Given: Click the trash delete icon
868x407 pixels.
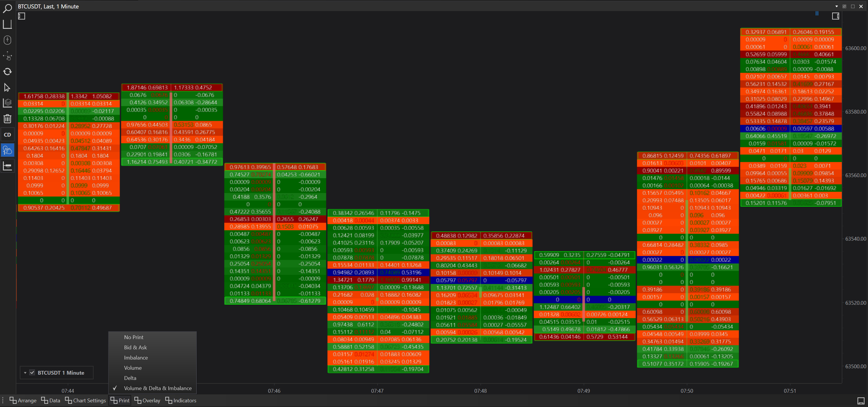Looking at the screenshot, I should pyautogui.click(x=7, y=119).
